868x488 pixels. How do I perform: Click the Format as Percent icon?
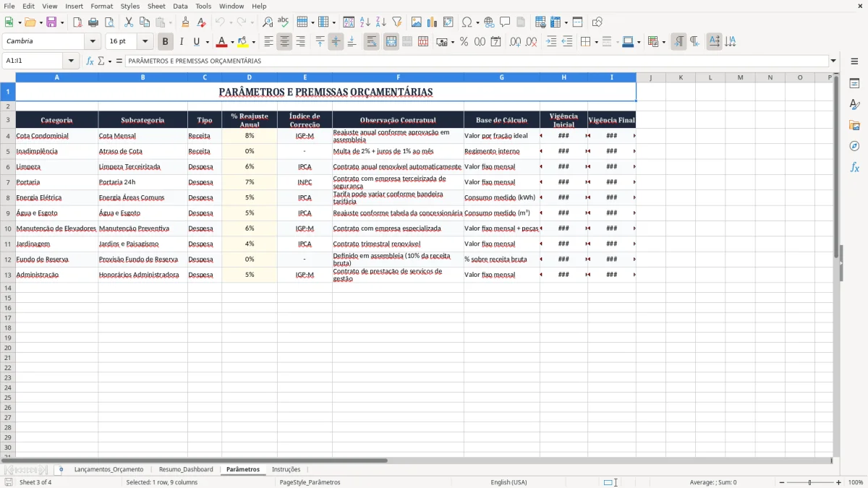click(464, 42)
